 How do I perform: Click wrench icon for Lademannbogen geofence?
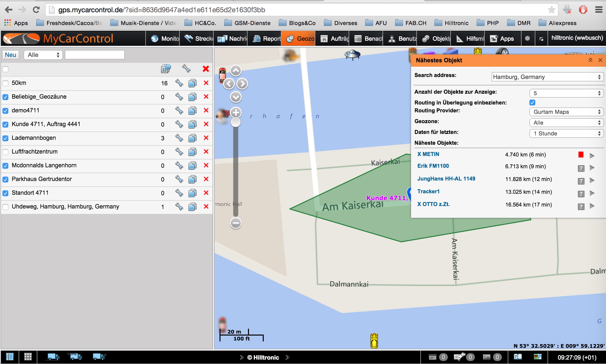pyautogui.click(x=179, y=138)
